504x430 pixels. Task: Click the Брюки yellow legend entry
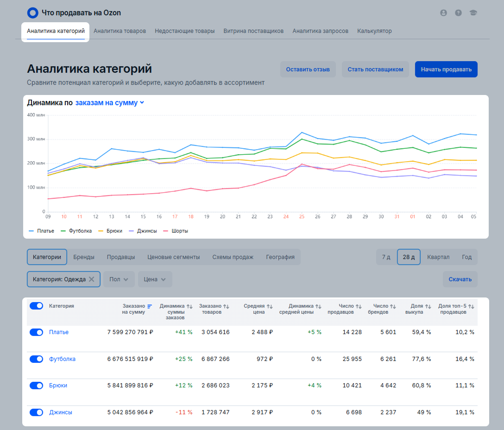pyautogui.click(x=110, y=231)
